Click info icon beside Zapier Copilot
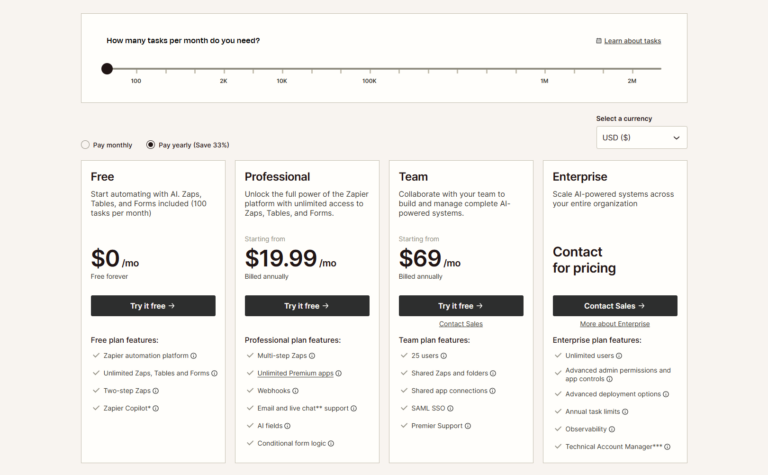 pos(156,408)
